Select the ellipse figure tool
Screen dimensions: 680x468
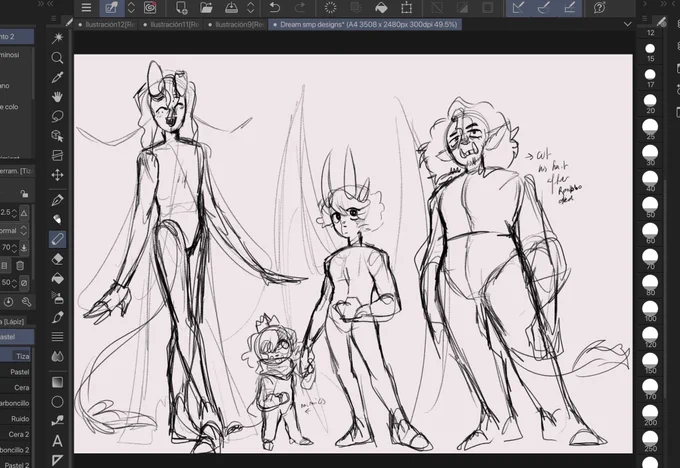pyautogui.click(x=57, y=402)
